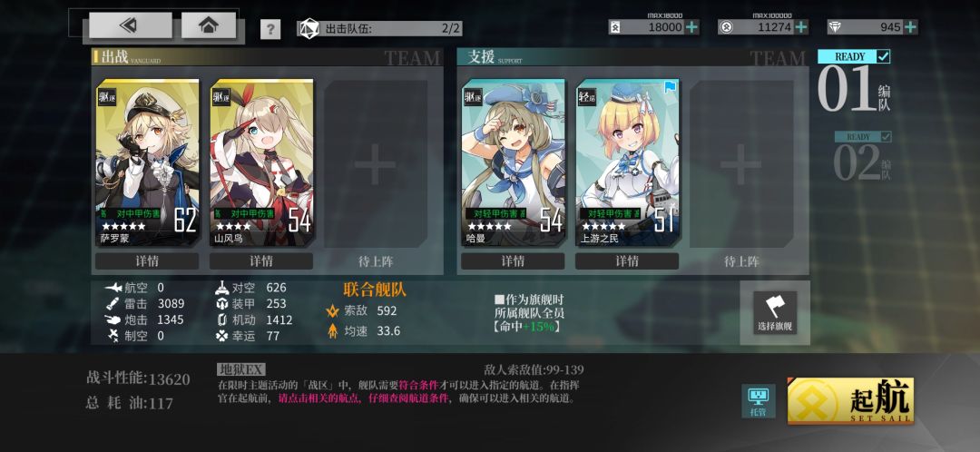Add ship to empty vanguard slot

(375, 164)
